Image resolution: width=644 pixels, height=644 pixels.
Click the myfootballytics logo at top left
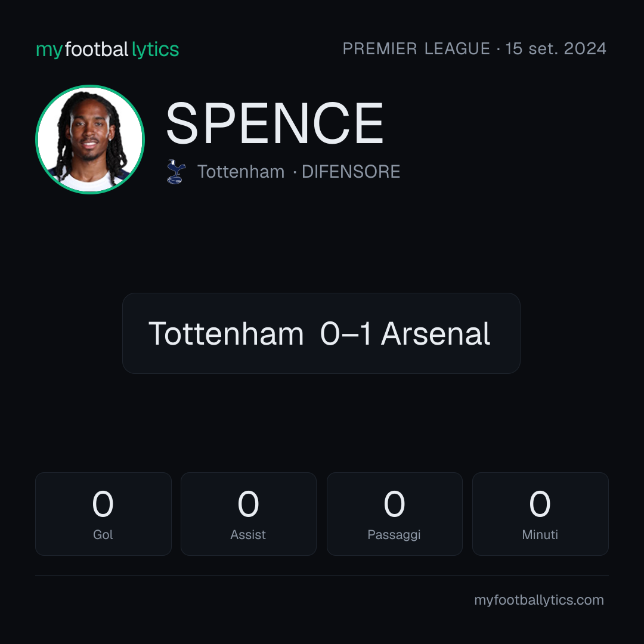click(x=107, y=49)
